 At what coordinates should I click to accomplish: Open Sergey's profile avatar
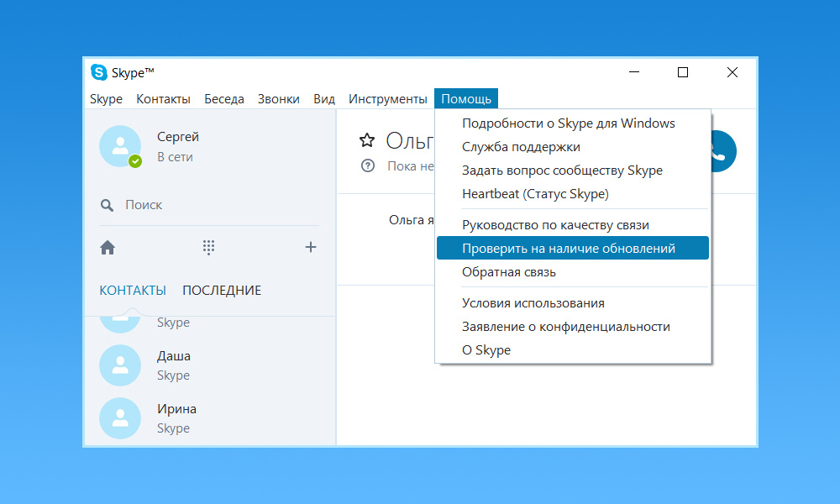[120, 146]
